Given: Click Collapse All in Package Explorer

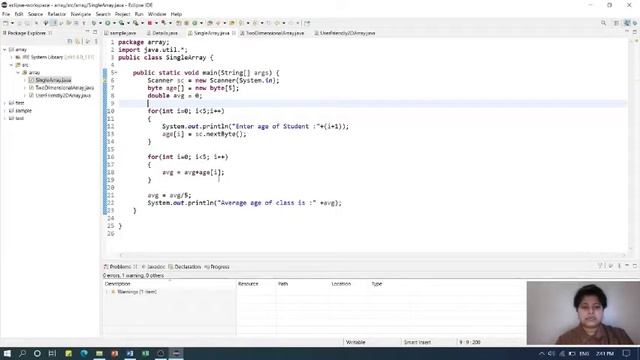Looking at the screenshot, I should (x=70, y=42).
